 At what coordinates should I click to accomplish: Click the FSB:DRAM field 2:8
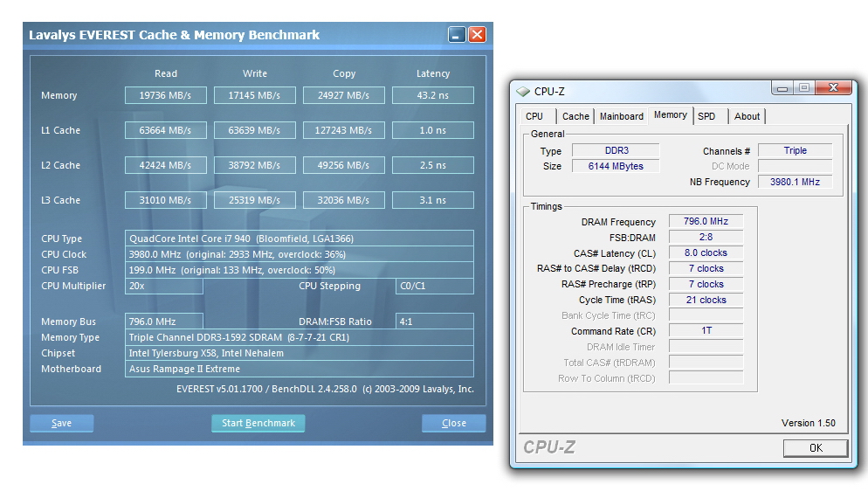[706, 237]
